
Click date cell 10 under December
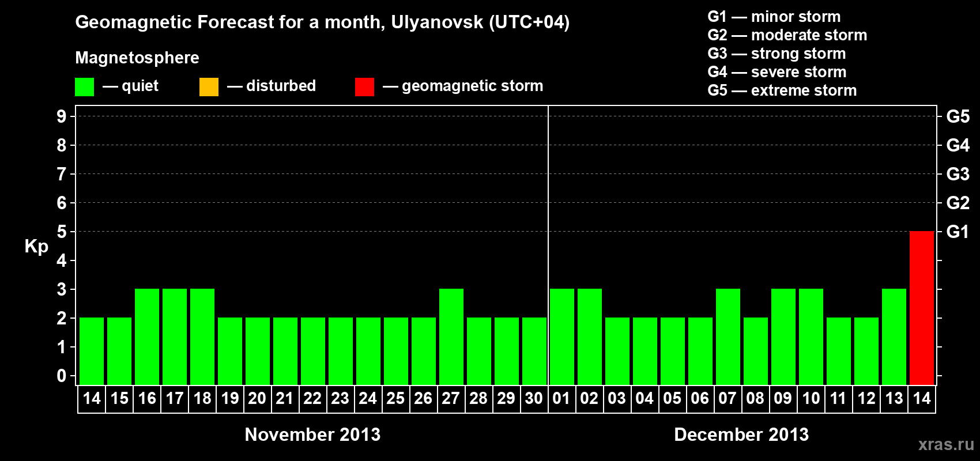pos(811,399)
